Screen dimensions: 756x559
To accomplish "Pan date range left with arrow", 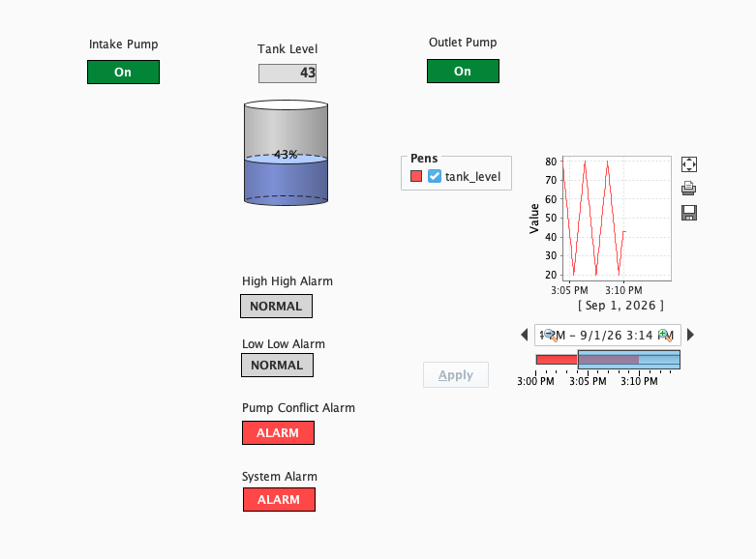I will click(525, 335).
